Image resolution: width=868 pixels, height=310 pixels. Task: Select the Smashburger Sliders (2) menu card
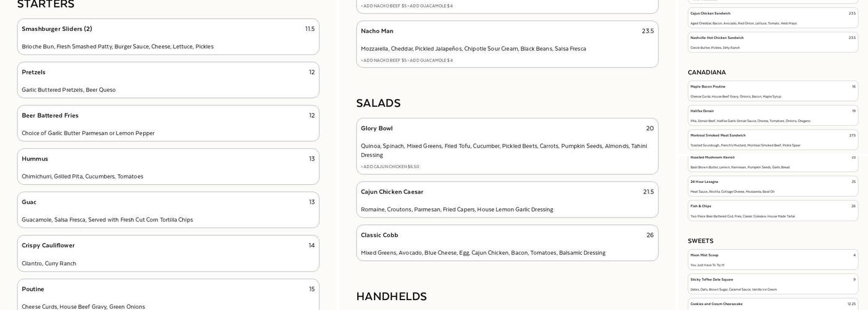(168, 37)
